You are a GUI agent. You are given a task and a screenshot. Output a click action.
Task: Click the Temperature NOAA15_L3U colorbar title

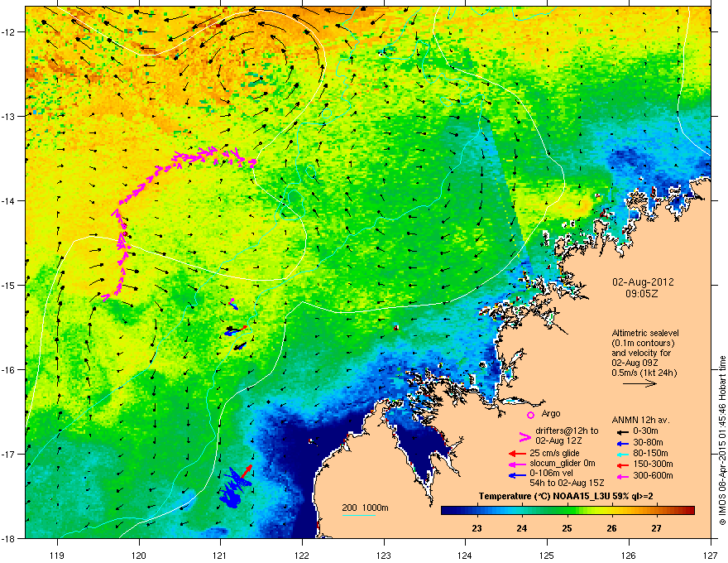pos(566,497)
